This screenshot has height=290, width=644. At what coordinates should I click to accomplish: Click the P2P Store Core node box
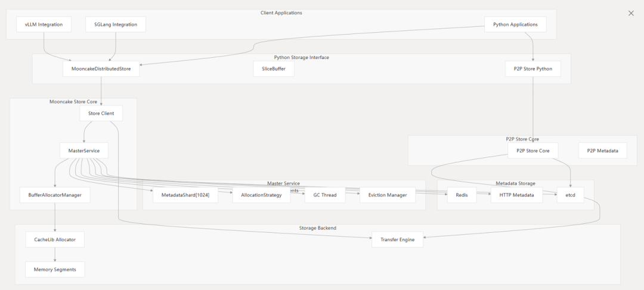[x=532, y=151]
